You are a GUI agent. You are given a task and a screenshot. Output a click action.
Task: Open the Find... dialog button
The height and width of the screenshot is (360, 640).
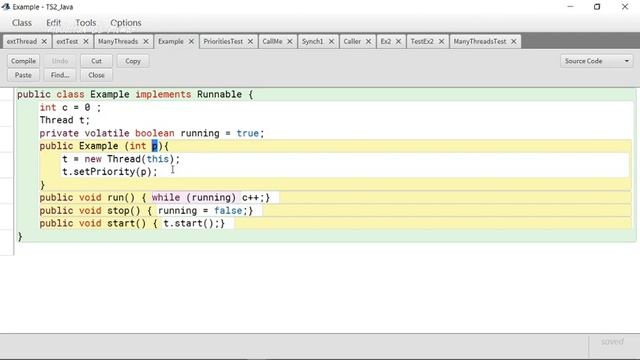(60, 75)
